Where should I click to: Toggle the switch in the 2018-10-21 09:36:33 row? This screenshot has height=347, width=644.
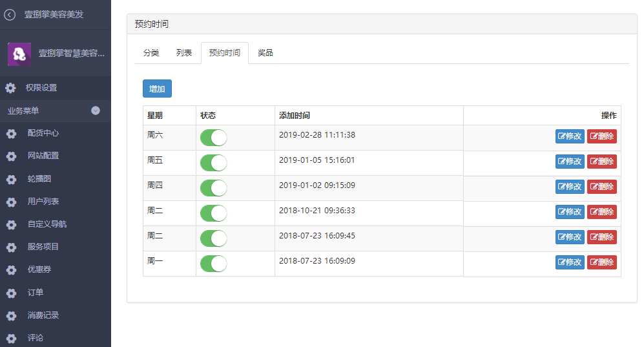214,213
